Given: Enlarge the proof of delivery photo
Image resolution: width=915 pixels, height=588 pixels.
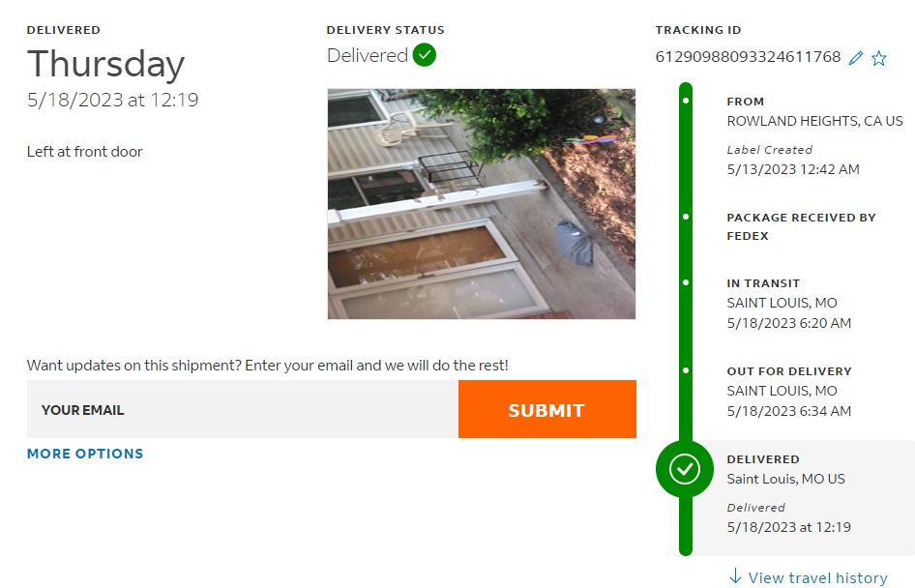Looking at the screenshot, I should [482, 204].
